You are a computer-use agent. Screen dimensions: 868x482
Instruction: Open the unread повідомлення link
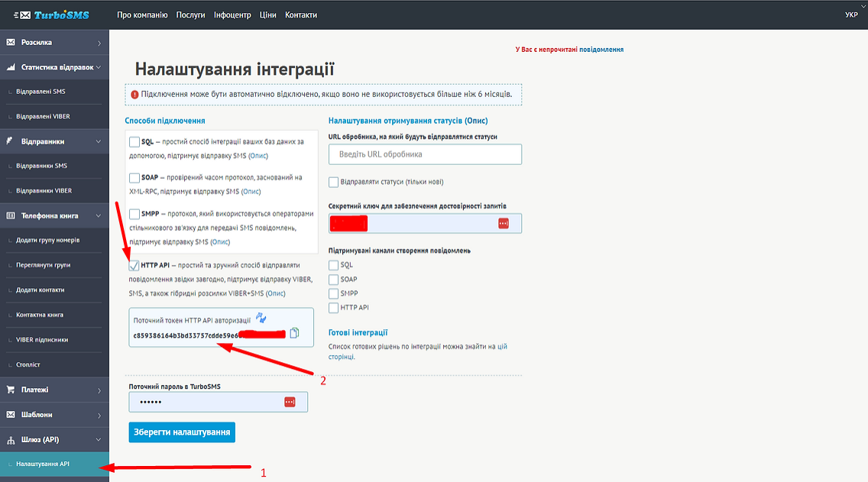601,49
